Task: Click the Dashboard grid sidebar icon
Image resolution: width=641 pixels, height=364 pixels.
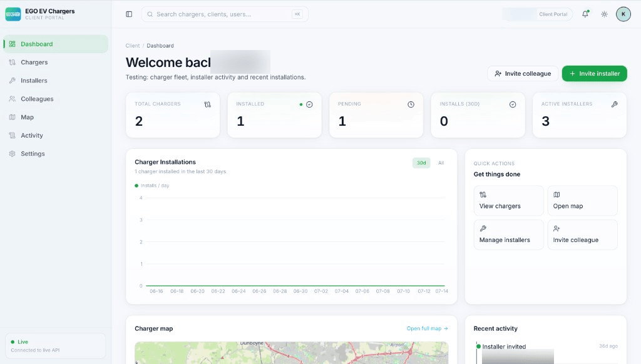Action: coord(13,44)
